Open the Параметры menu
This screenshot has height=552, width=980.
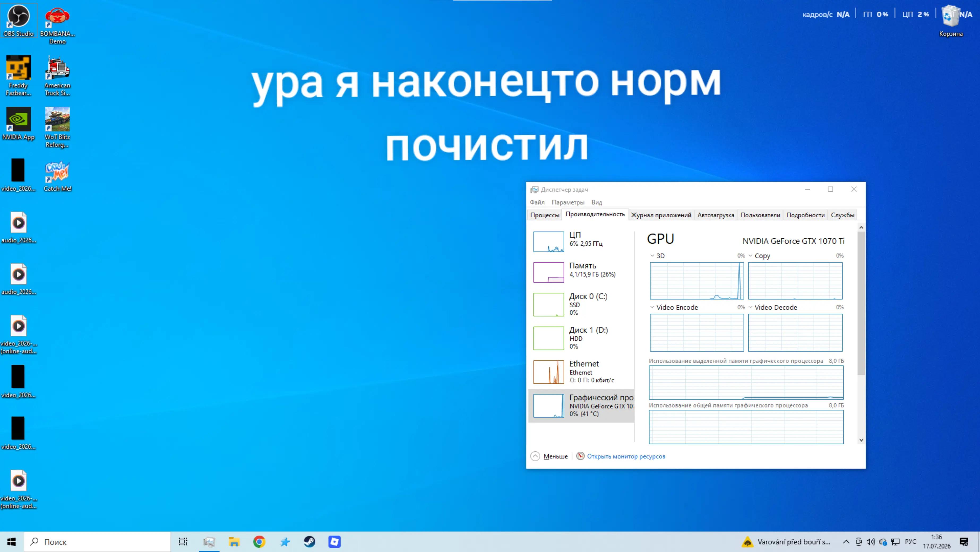pos(568,202)
